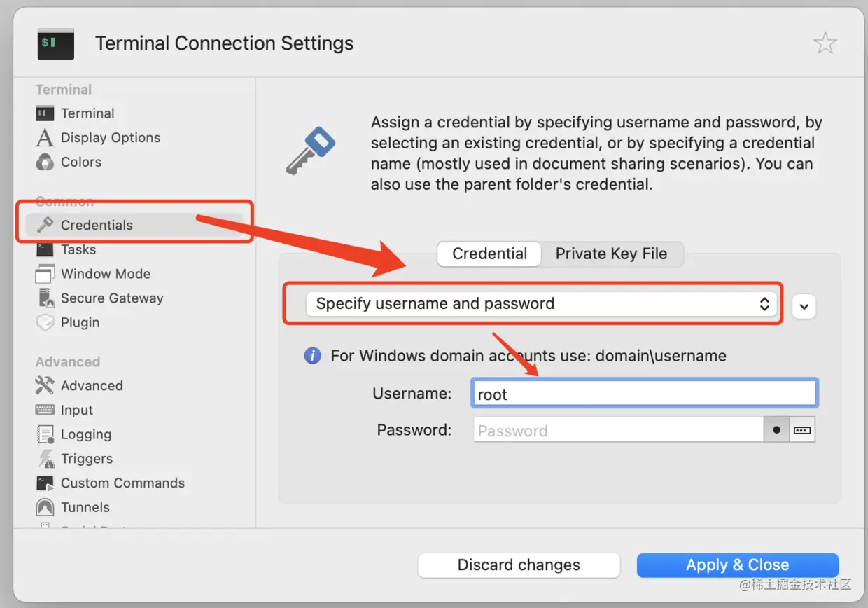Click the Input keyboard icon
Screen dimensions: 868x608
pos(45,410)
